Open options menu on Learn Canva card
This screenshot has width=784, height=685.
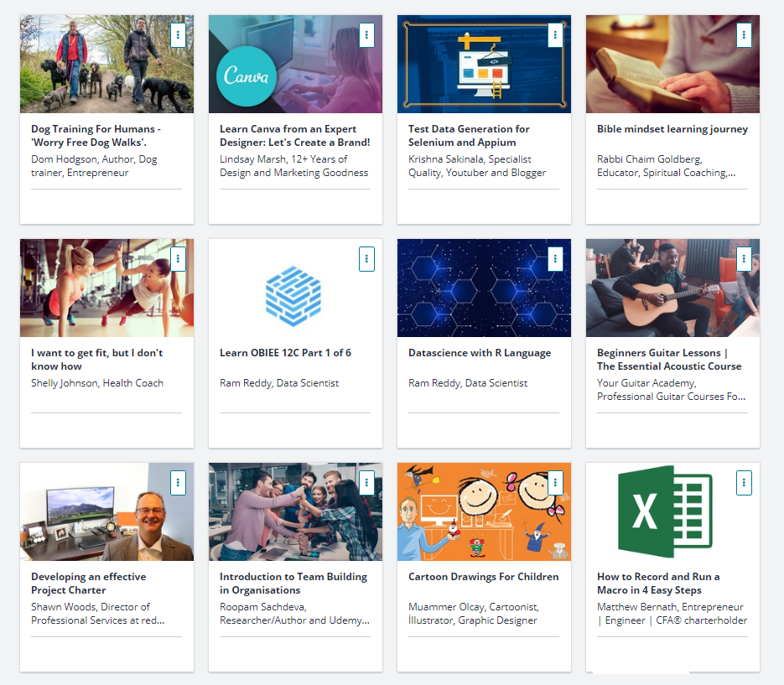[x=366, y=35]
